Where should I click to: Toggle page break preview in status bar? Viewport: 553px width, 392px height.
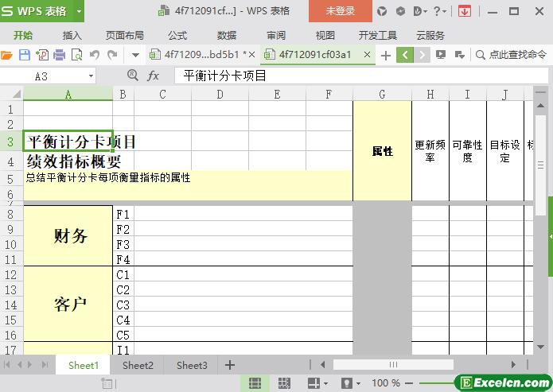[x=285, y=383]
